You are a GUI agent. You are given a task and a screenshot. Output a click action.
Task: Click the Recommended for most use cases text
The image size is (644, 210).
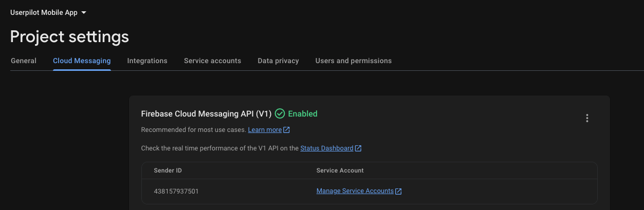[x=194, y=130]
